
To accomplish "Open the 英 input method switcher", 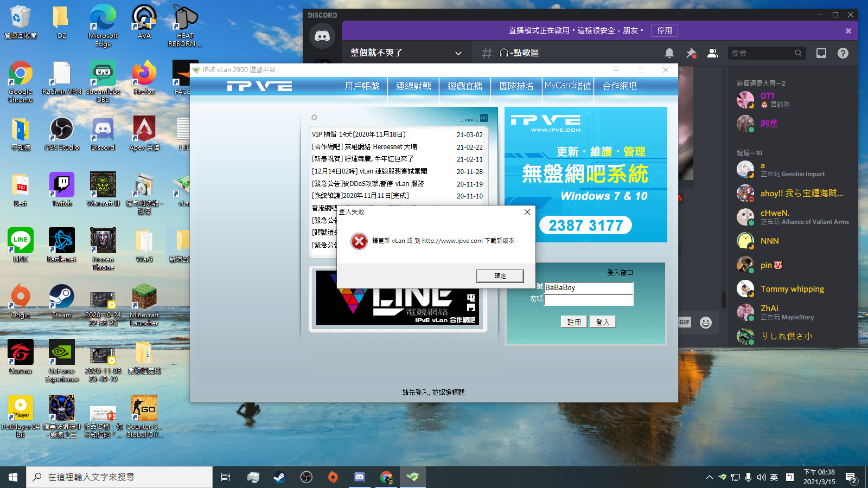I will click(774, 477).
